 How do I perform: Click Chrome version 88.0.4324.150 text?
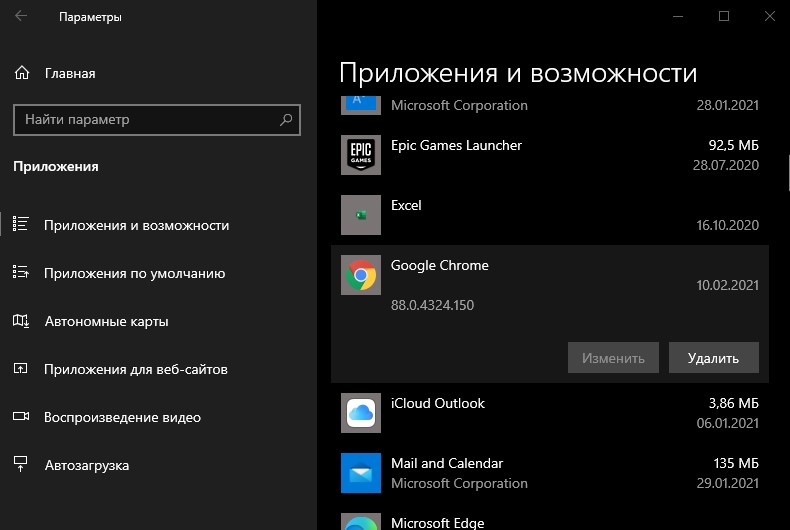tap(432, 305)
